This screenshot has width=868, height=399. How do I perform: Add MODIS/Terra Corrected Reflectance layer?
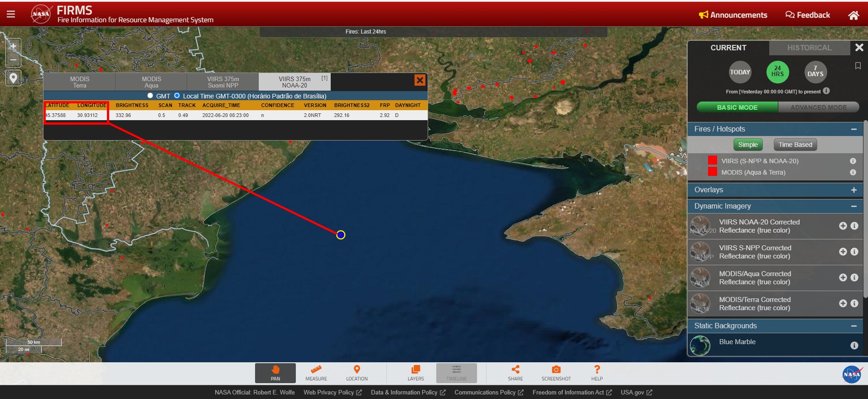pyautogui.click(x=843, y=303)
